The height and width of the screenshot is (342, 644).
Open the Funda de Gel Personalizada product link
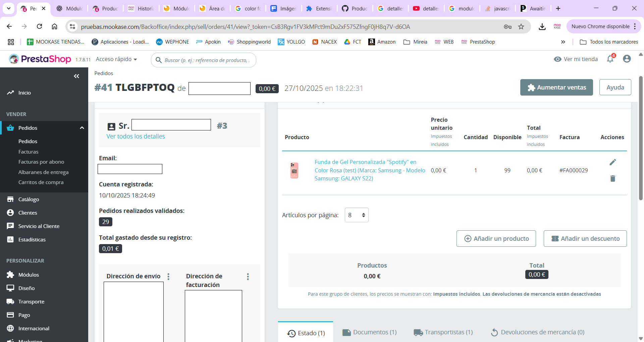(x=370, y=170)
